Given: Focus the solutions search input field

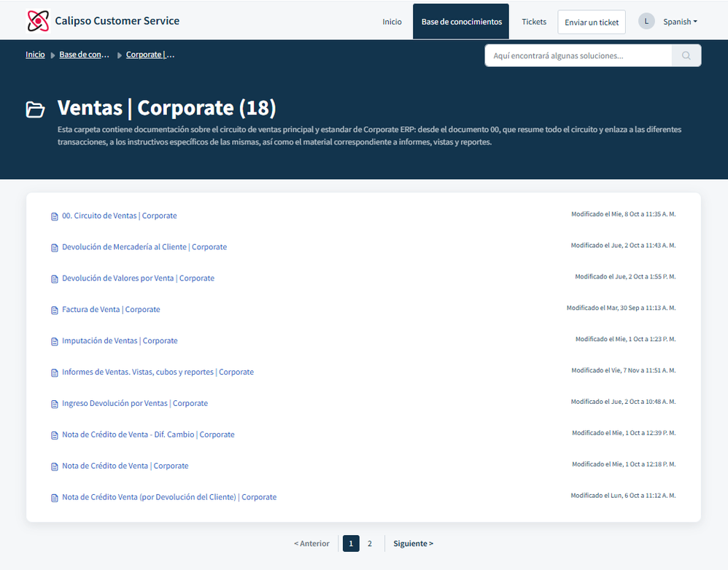Looking at the screenshot, I should coord(578,55).
